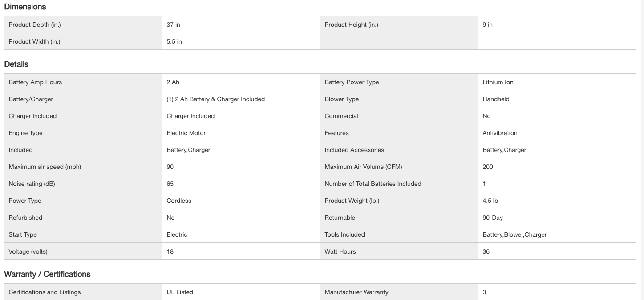
Task: Select the Product Depth (in.) label
Action: (x=35, y=25)
